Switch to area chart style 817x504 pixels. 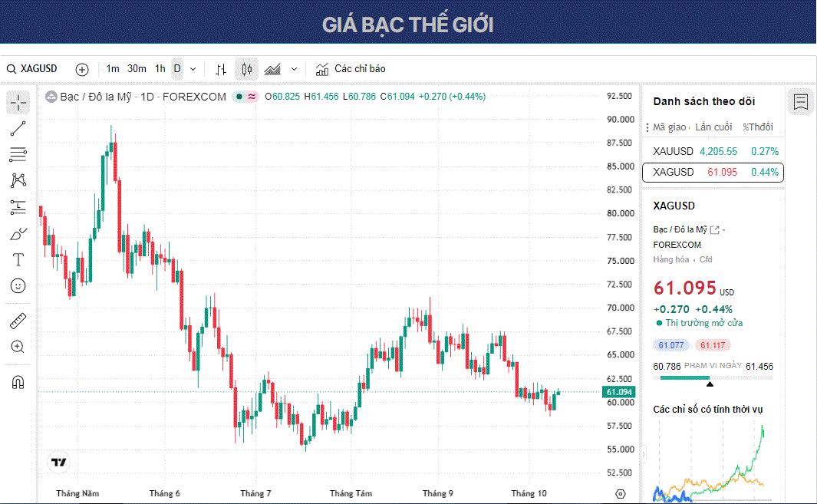point(272,69)
